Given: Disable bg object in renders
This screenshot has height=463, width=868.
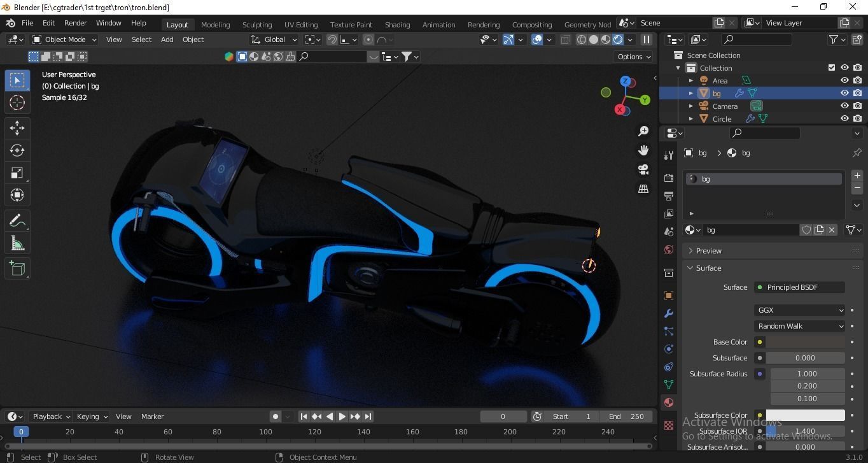Looking at the screenshot, I should (858, 93).
